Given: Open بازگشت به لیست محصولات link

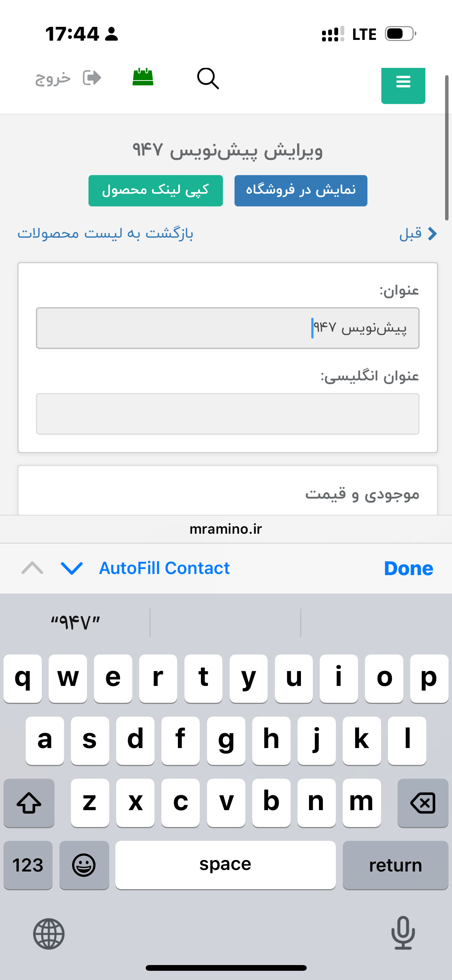Looking at the screenshot, I should 105,233.
